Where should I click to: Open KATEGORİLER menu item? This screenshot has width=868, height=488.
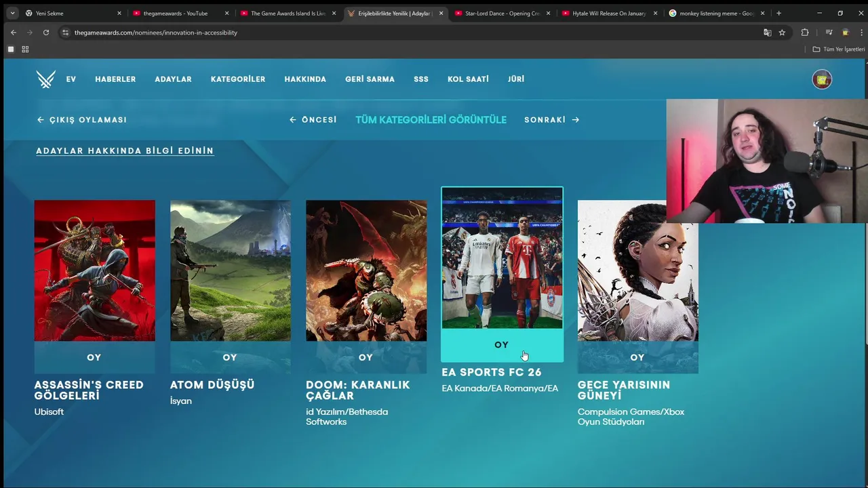tap(238, 79)
